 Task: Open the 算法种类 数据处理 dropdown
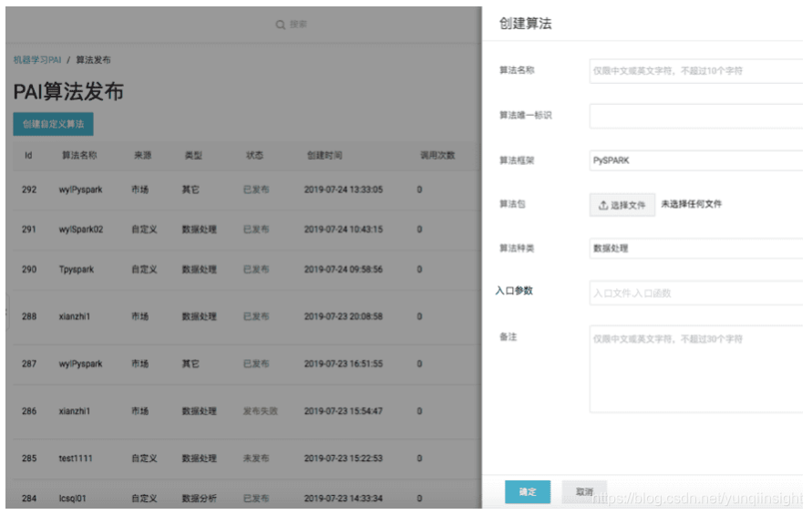click(696, 249)
